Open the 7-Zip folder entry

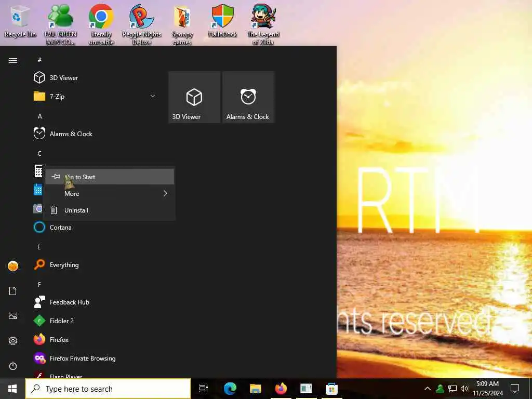tap(95, 96)
